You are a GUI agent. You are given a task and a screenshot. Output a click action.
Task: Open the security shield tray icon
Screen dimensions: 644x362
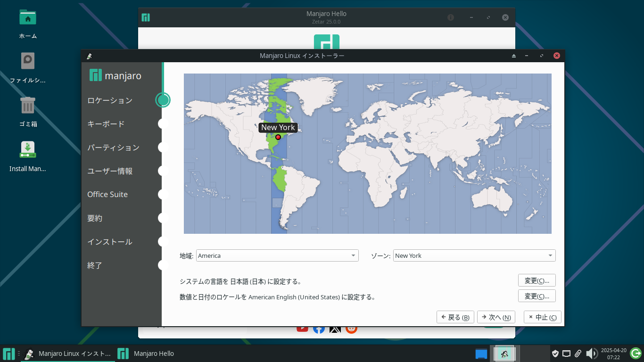pos(555,354)
